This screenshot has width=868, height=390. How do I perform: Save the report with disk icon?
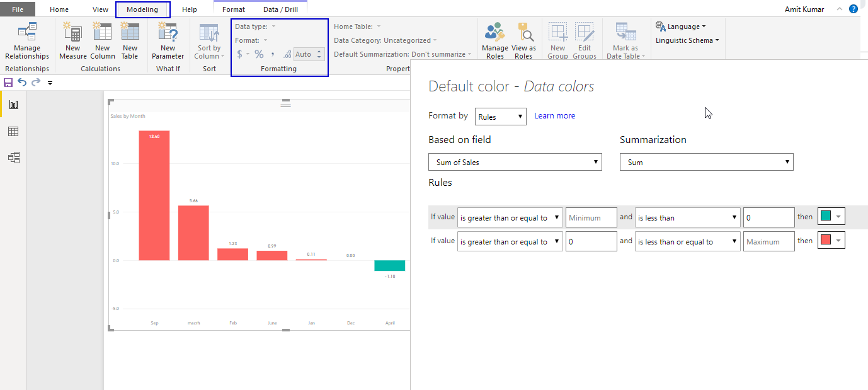pos(8,83)
